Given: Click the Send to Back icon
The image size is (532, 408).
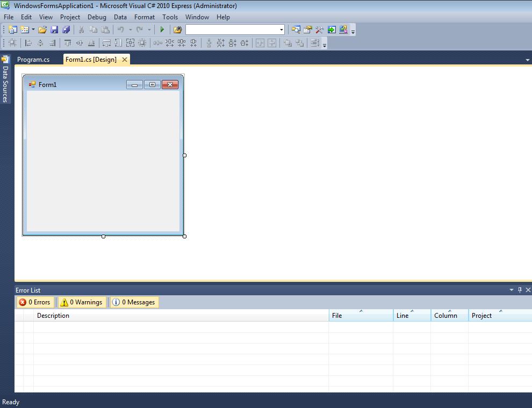Looking at the screenshot, I should 300,43.
